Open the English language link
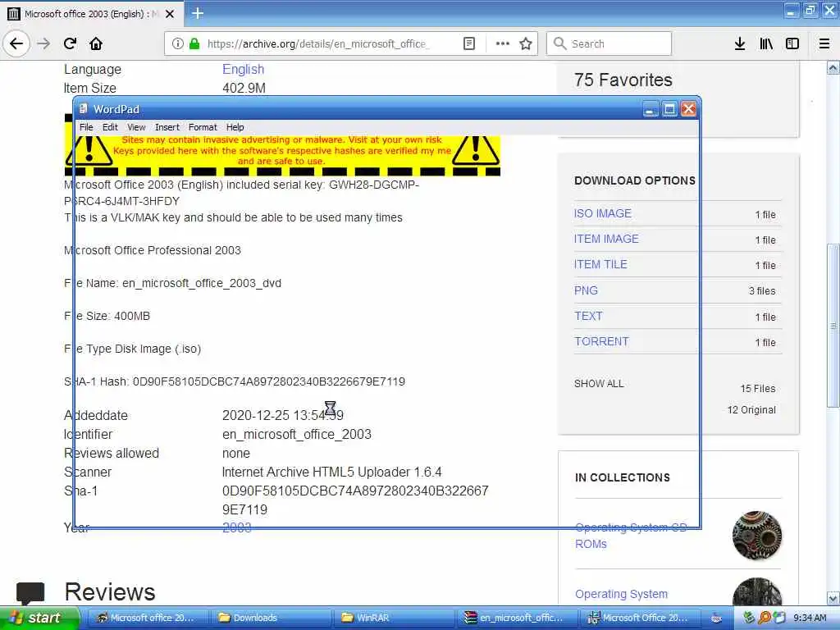The image size is (840, 630). (x=243, y=69)
